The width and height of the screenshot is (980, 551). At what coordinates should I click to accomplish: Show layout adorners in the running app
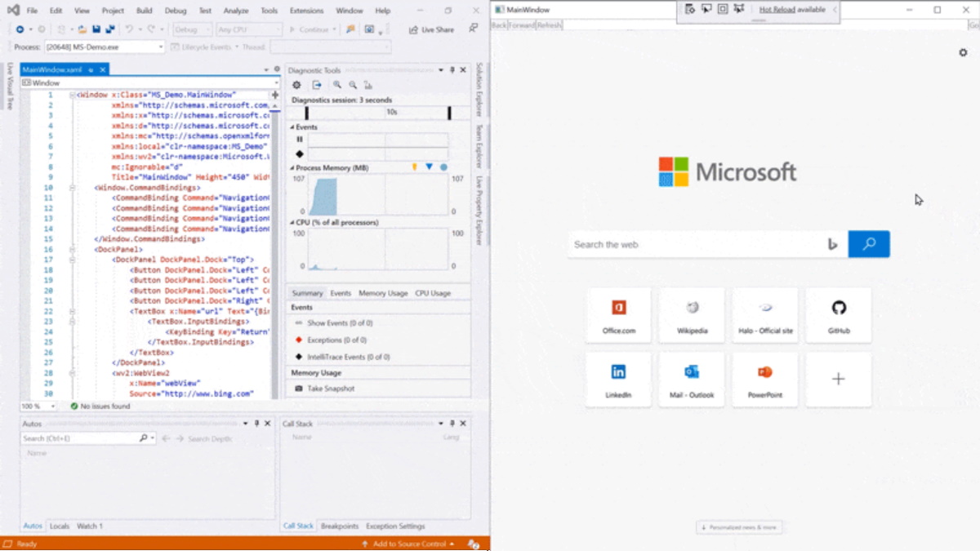tap(723, 9)
